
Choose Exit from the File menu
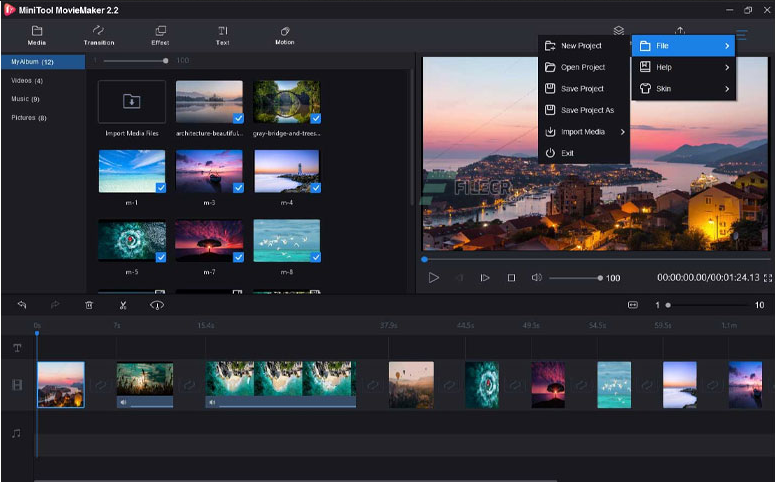point(584,153)
